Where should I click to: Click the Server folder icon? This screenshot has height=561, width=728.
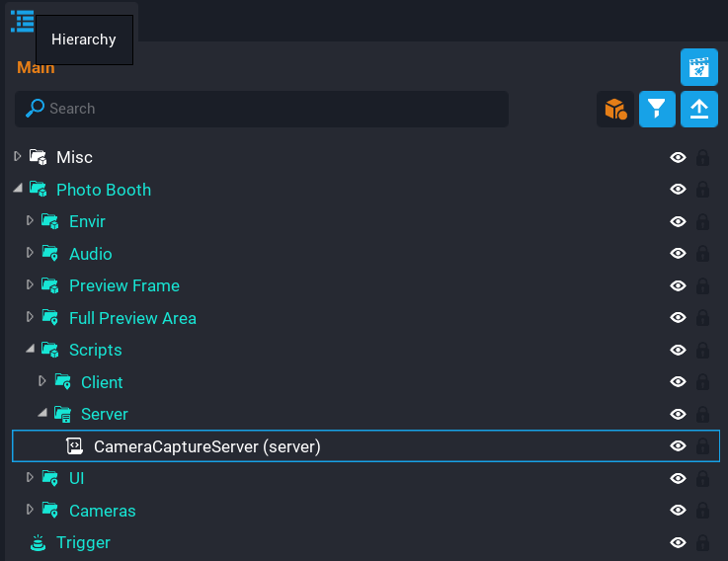point(62,414)
